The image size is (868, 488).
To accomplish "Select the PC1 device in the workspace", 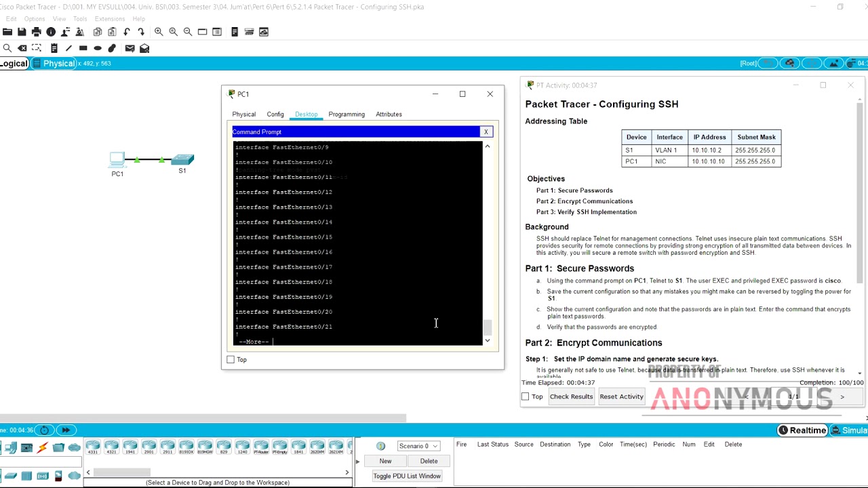I will [x=117, y=160].
